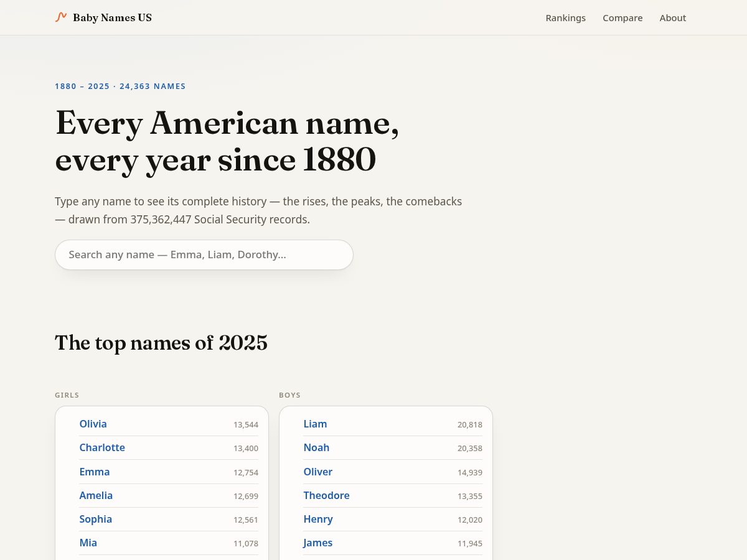
Task: Click Liam's count 20,818
Action: click(x=470, y=424)
